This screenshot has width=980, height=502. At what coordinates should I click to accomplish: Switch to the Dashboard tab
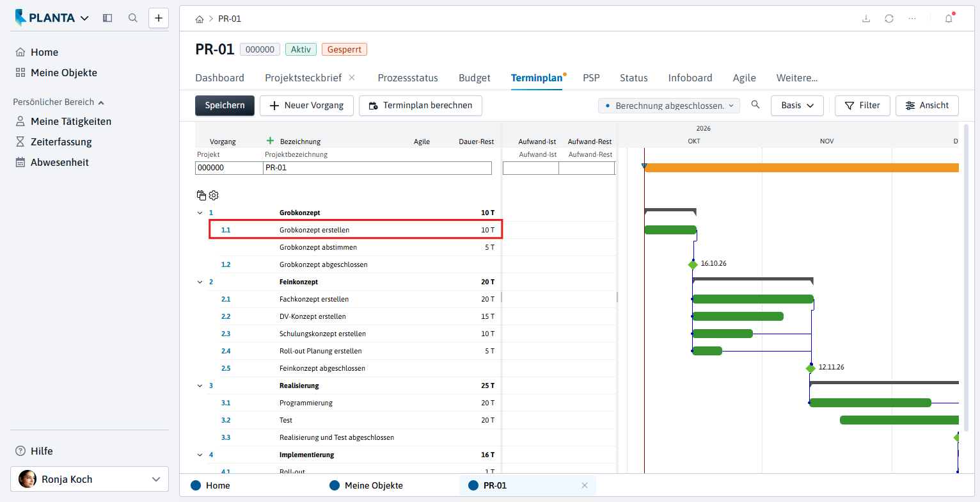coord(219,77)
